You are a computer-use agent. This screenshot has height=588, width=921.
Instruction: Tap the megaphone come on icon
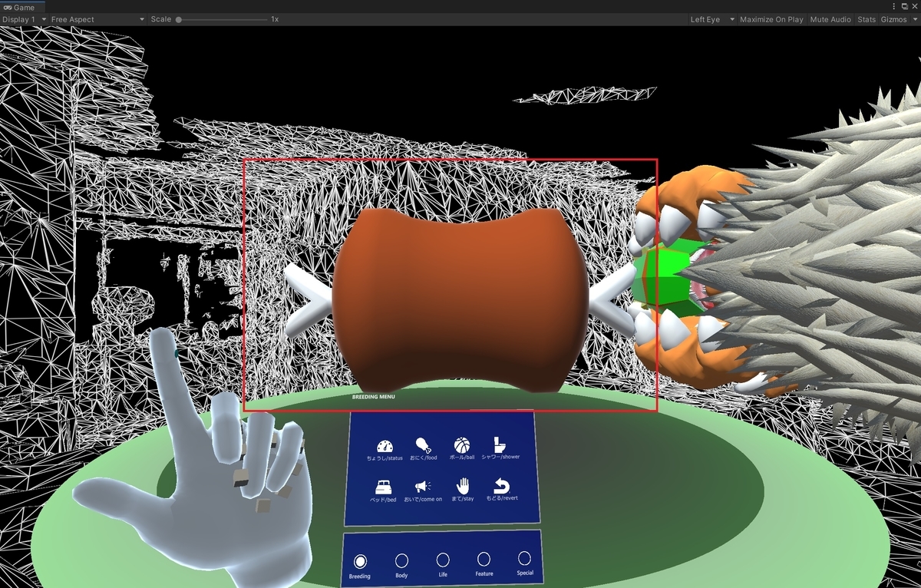tap(423, 487)
